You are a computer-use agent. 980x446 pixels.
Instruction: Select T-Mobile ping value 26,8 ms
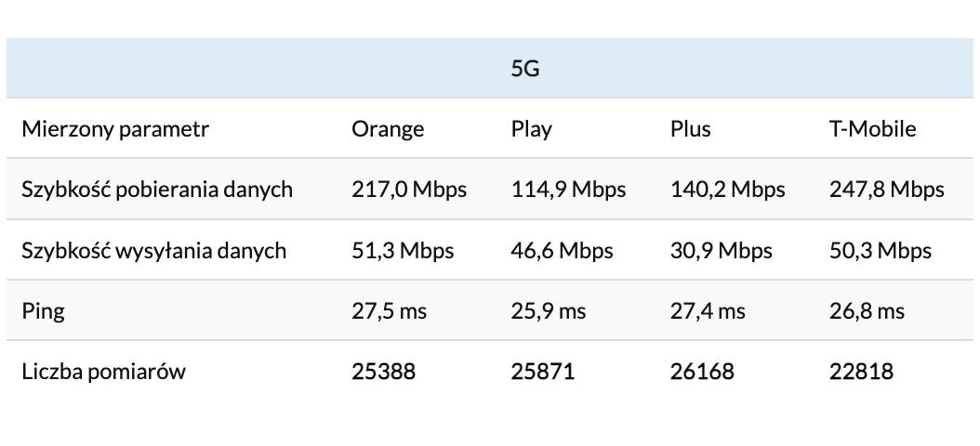867,311
